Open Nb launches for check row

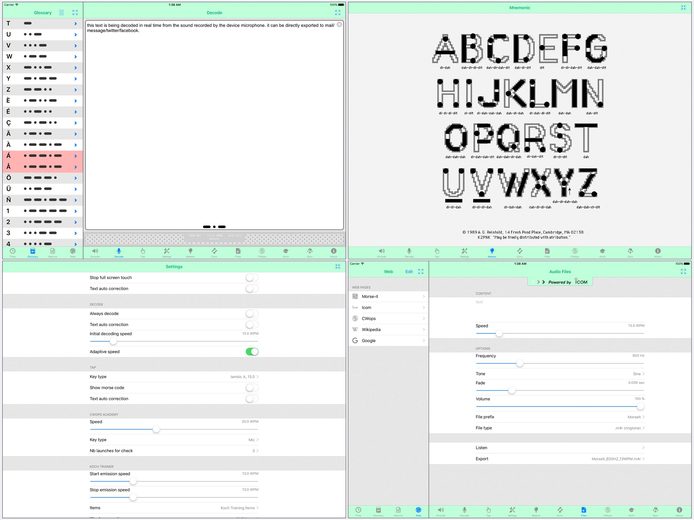[174, 451]
